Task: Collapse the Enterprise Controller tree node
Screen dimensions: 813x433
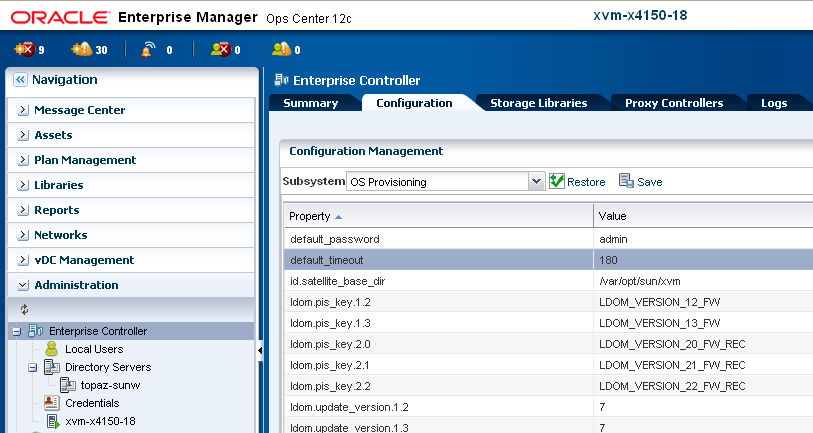Action: [17, 331]
